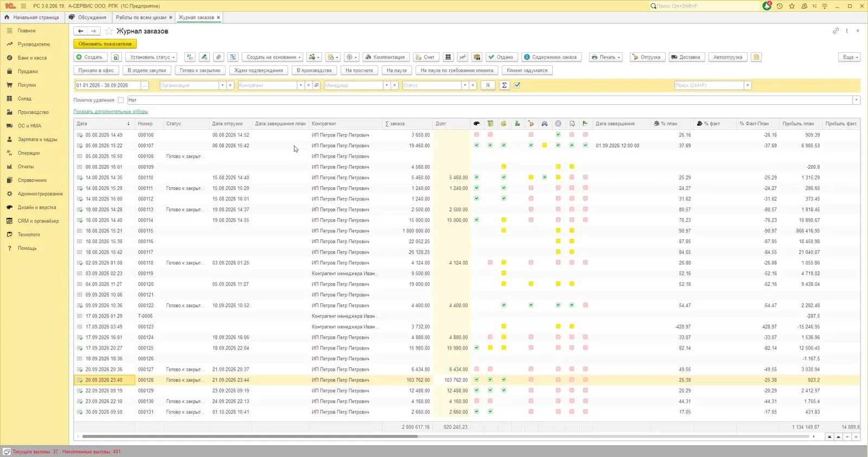
Task: Open the history clock icon
Action: (x=780, y=6)
